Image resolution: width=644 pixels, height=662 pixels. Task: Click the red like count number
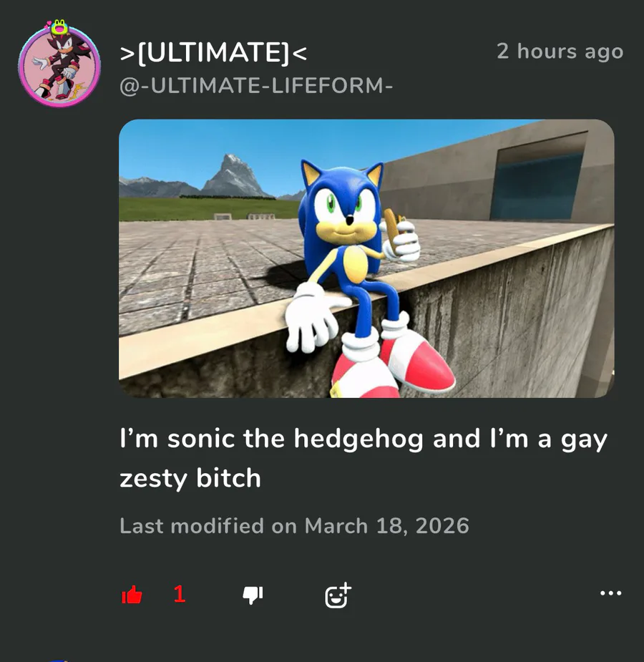tap(180, 594)
